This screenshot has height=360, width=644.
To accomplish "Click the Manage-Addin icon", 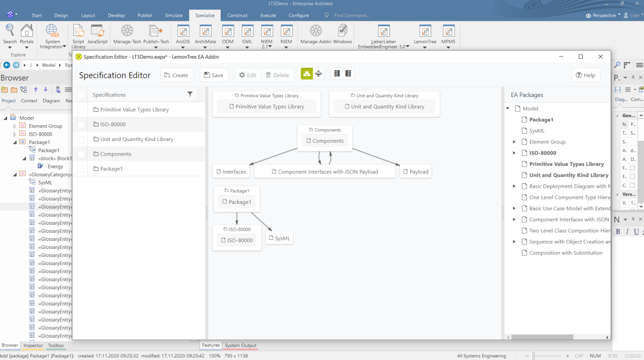I will tap(316, 31).
